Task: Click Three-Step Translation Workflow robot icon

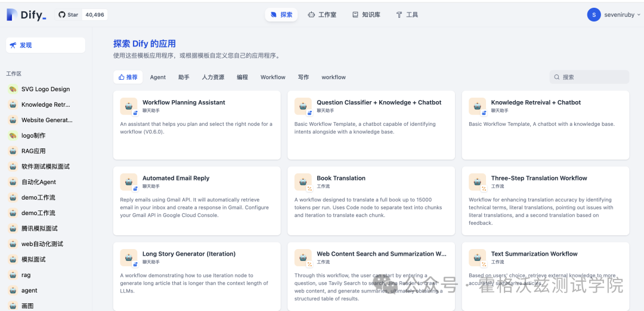Action: 477,182
